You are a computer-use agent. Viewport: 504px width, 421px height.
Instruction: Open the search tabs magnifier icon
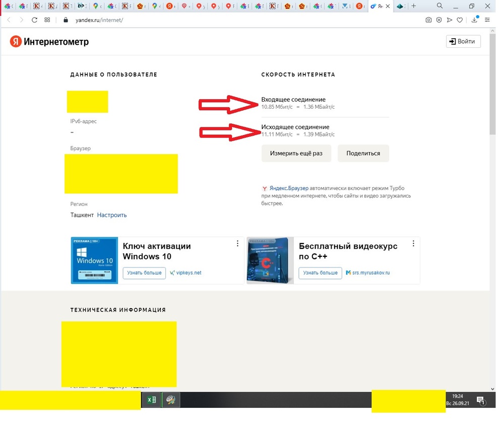tap(440, 6)
